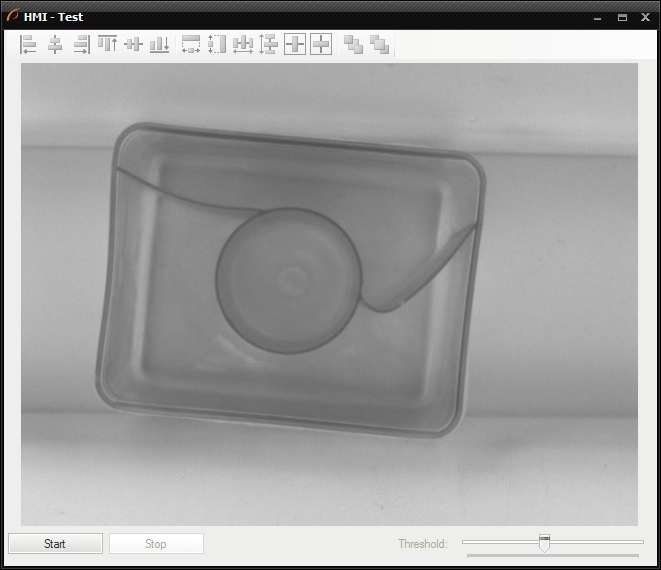This screenshot has height=570, width=661.
Task: Click the Center Horizontally icon
Action: click(295, 44)
